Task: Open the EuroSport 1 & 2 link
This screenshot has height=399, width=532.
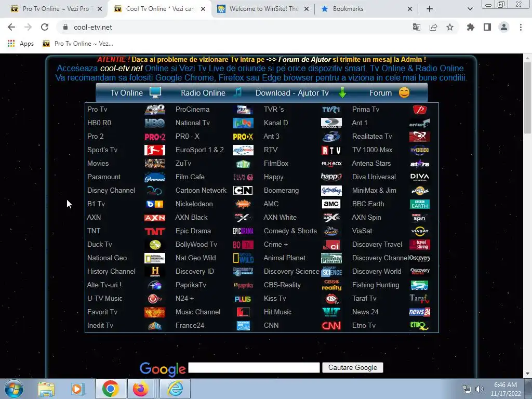Action: coord(199,150)
